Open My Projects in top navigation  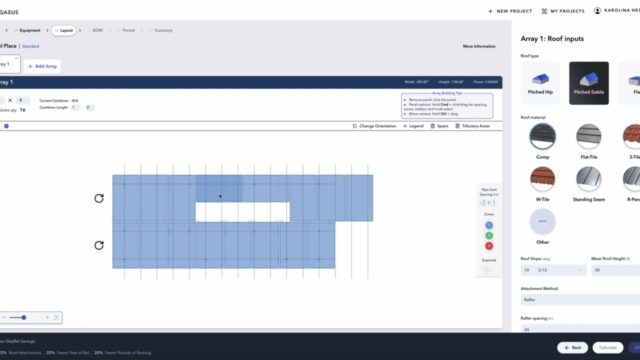point(563,11)
